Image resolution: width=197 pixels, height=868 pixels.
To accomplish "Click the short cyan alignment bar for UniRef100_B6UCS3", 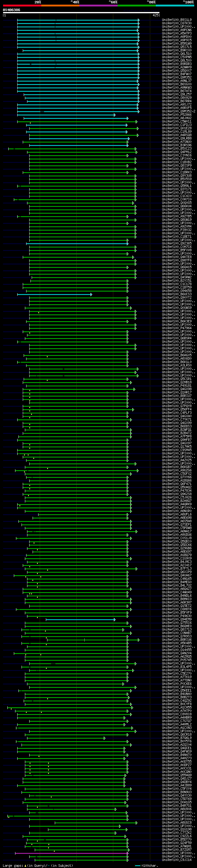I will point(54,294).
